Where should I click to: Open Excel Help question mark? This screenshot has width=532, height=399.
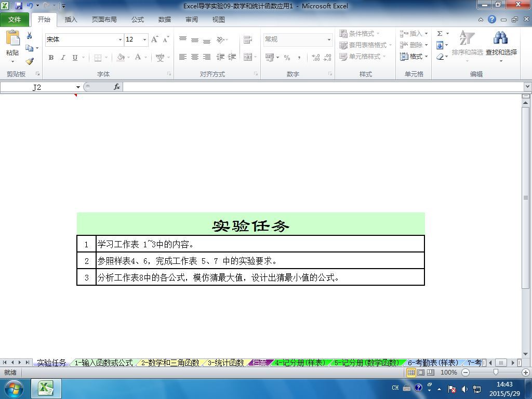click(492, 19)
